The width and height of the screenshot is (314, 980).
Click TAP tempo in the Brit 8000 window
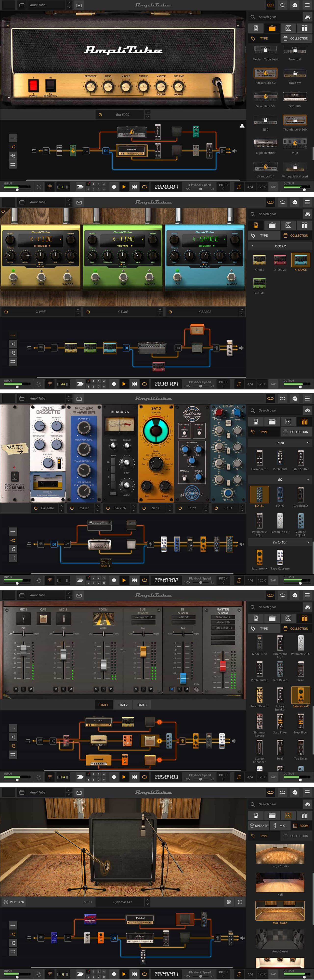[x=273, y=187]
